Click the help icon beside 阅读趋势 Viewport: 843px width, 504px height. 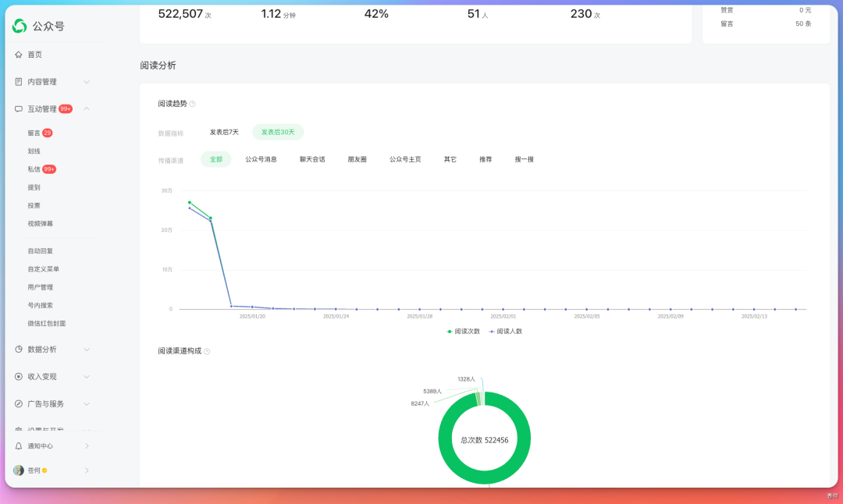(193, 104)
